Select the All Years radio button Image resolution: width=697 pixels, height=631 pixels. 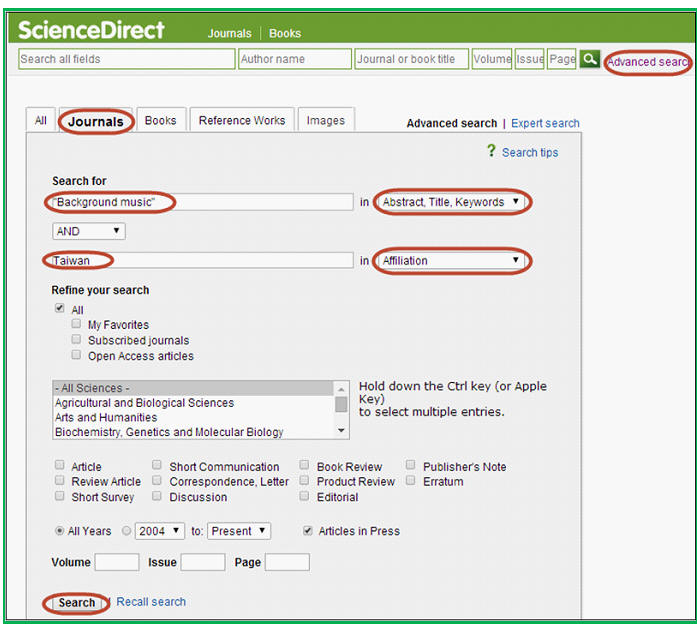tap(59, 531)
